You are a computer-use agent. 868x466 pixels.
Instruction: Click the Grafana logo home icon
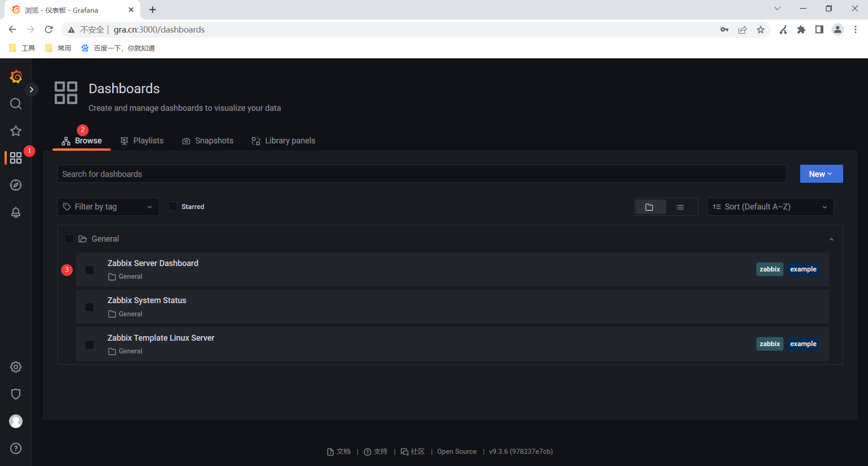16,76
